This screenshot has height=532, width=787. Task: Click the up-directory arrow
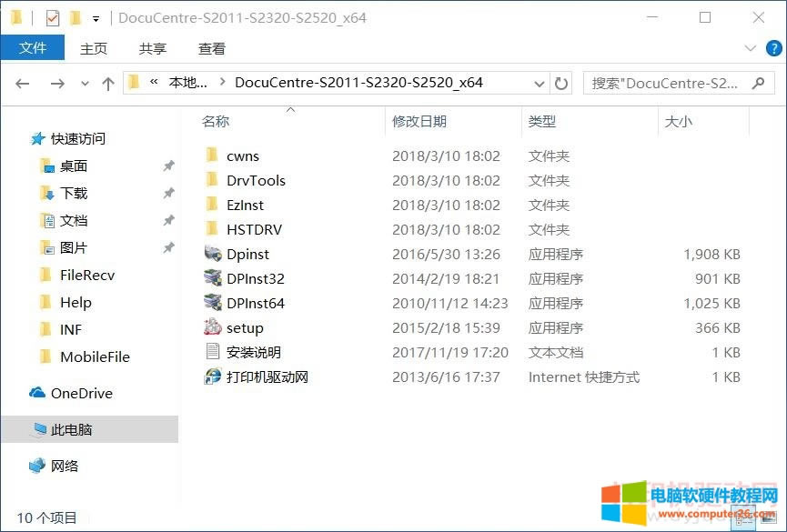click(x=108, y=83)
